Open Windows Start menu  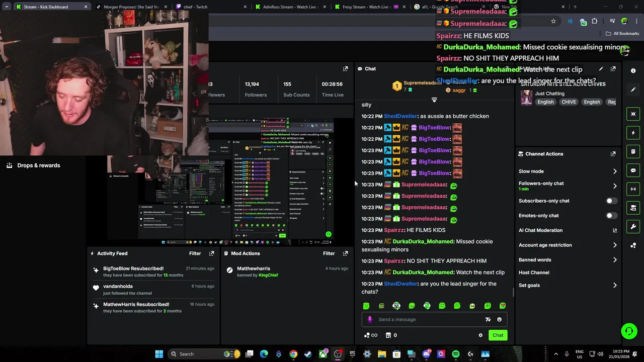[159, 354]
